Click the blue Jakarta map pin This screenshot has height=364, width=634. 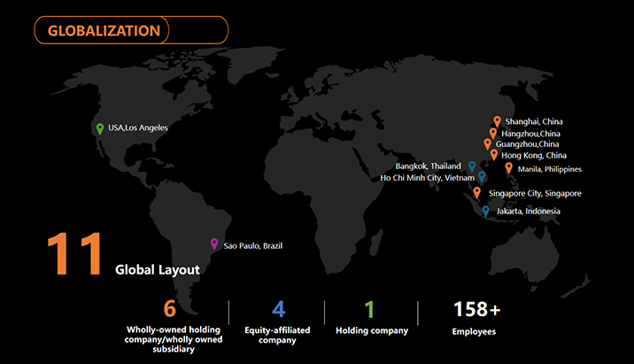click(x=485, y=211)
